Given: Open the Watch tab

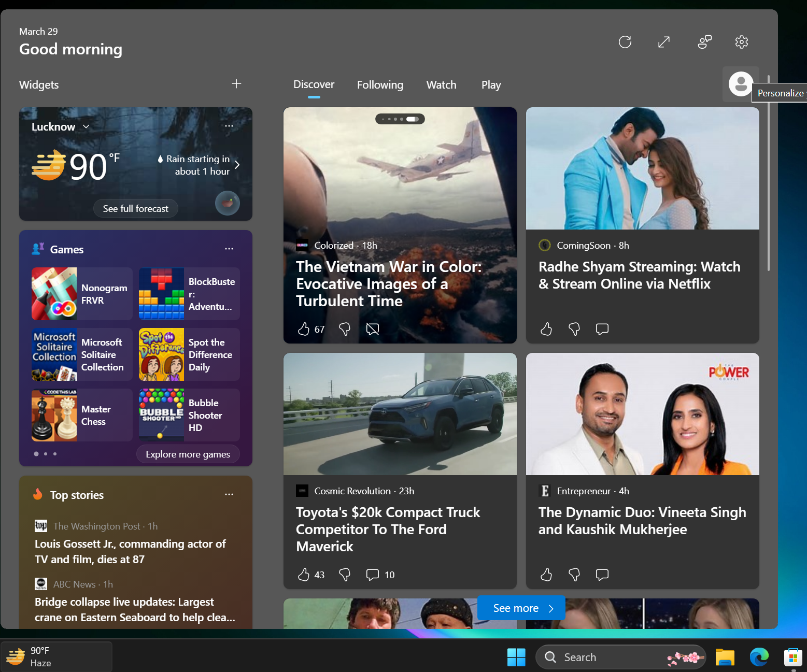Looking at the screenshot, I should point(441,84).
